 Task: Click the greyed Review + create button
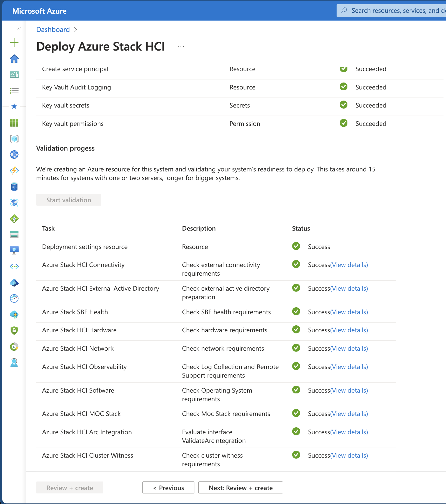(x=70, y=488)
